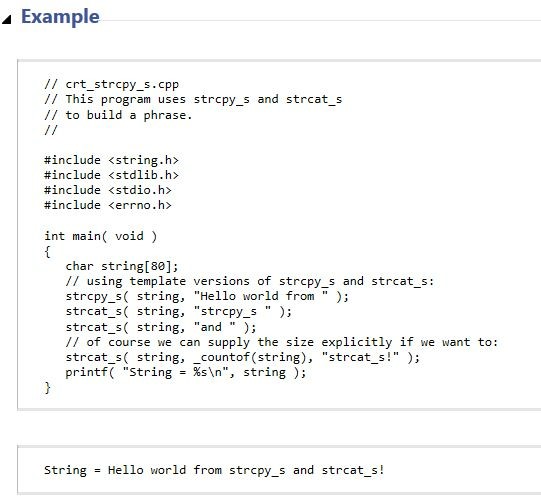The height and width of the screenshot is (501, 541).
Task: Click the printf "String = %s\n" line
Action: pyautogui.click(x=186, y=373)
